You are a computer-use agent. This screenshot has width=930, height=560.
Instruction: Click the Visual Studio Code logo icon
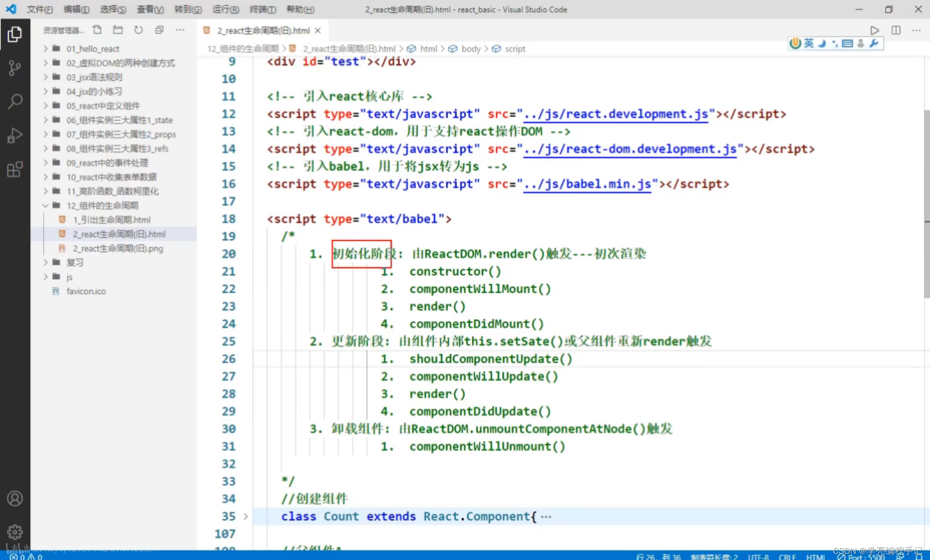[11, 9]
